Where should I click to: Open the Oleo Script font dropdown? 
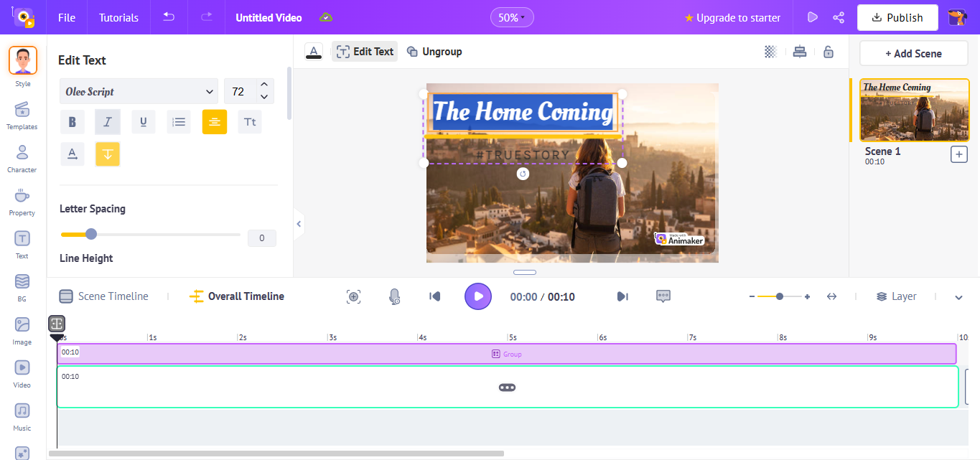[x=139, y=92]
